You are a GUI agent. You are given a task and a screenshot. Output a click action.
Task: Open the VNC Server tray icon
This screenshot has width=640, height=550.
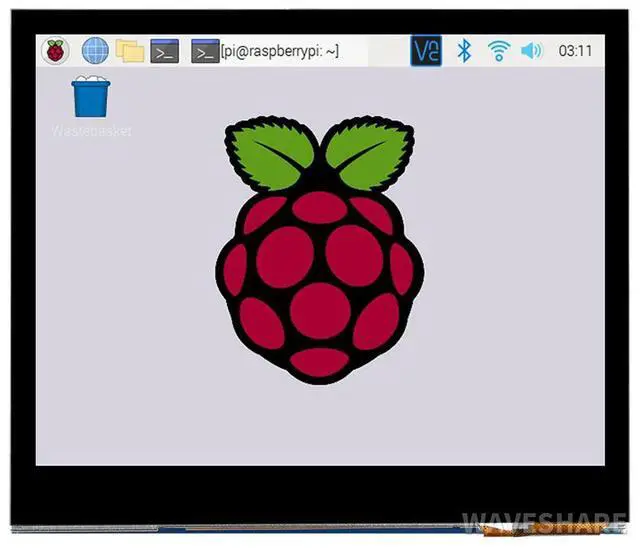tap(426, 50)
